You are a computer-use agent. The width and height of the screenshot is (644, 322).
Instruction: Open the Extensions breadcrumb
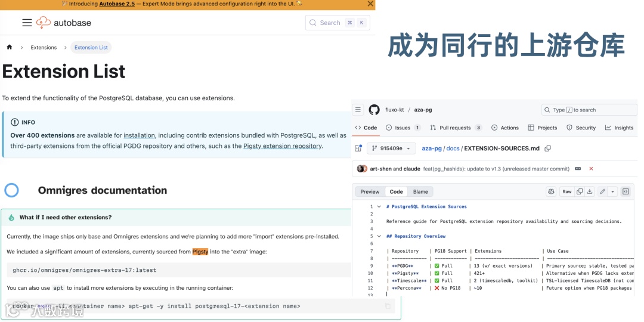(x=44, y=47)
